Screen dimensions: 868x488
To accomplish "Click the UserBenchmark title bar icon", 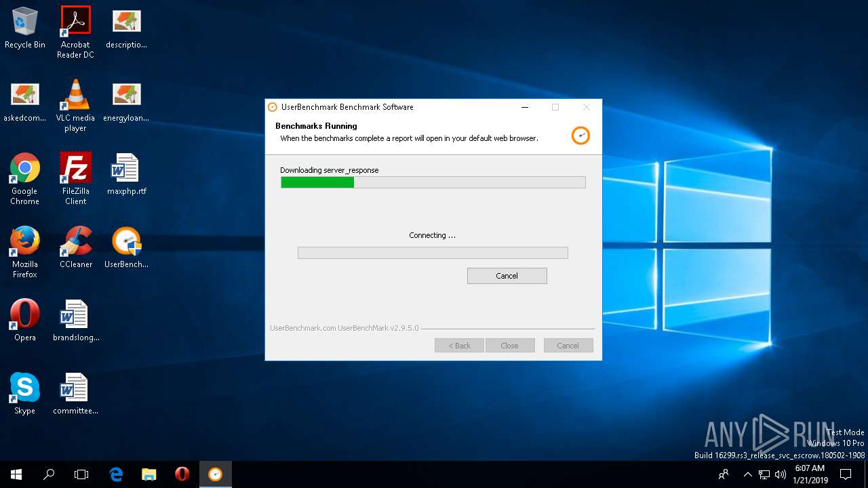I will tap(273, 107).
